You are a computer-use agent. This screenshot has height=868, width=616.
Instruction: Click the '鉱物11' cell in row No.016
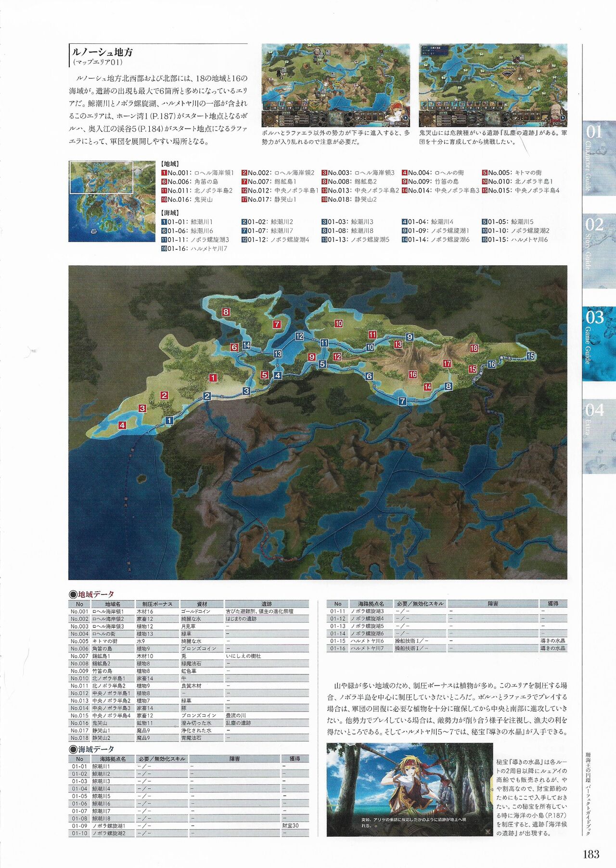(145, 723)
